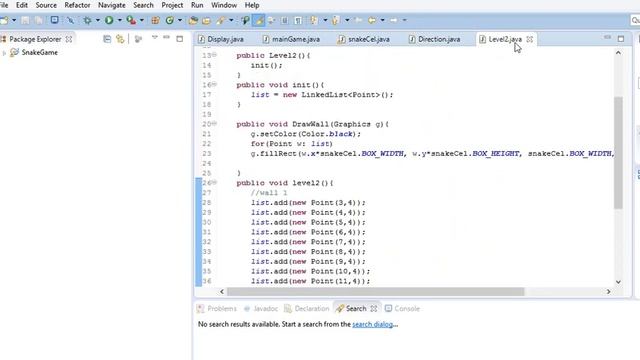Click the Search flashlight toolbar icon
Screen dimensions: 640x360
[221, 20]
